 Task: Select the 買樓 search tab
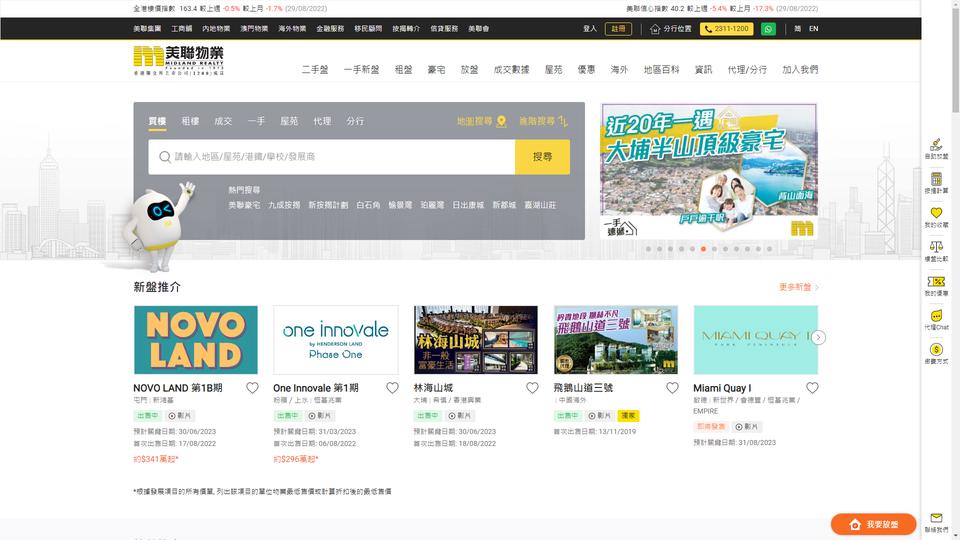tap(157, 121)
